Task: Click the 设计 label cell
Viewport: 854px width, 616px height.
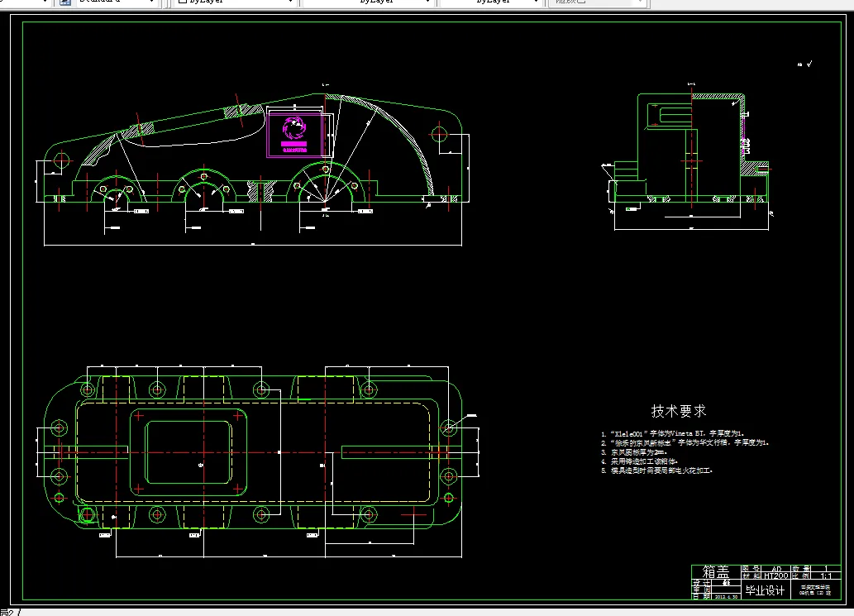Action: pos(701,582)
